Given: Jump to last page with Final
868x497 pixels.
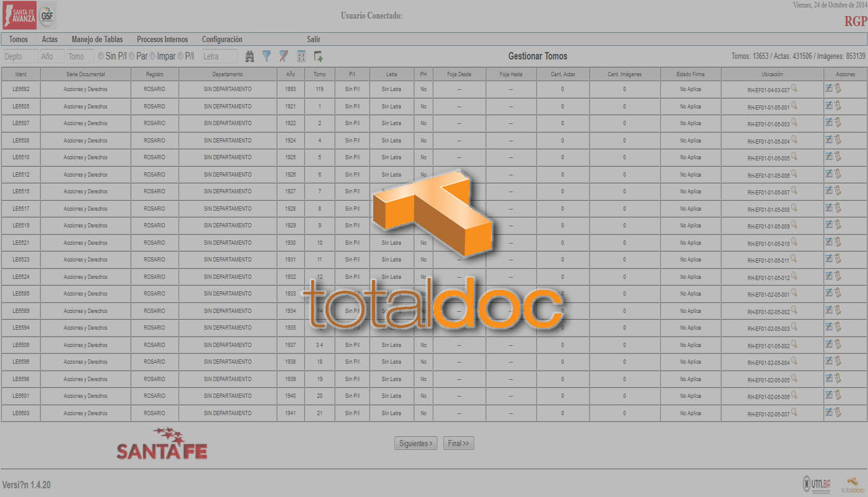Looking at the screenshot, I should click(459, 443).
